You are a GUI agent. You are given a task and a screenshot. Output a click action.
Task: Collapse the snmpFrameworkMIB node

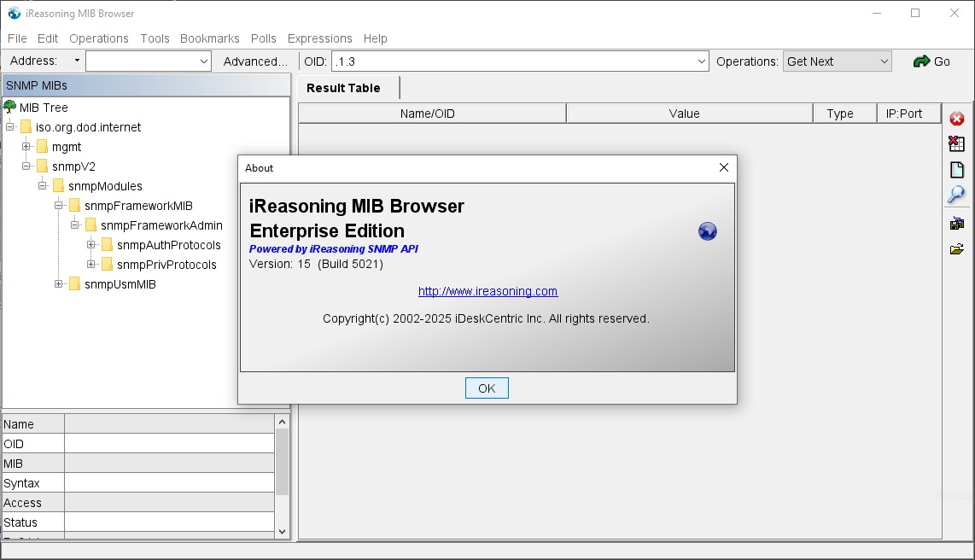58,205
